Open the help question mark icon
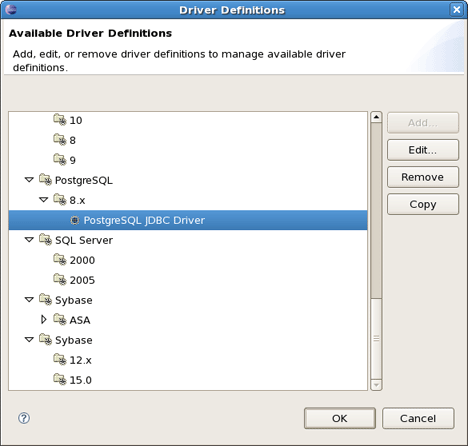This screenshot has width=468, height=446. [24, 418]
